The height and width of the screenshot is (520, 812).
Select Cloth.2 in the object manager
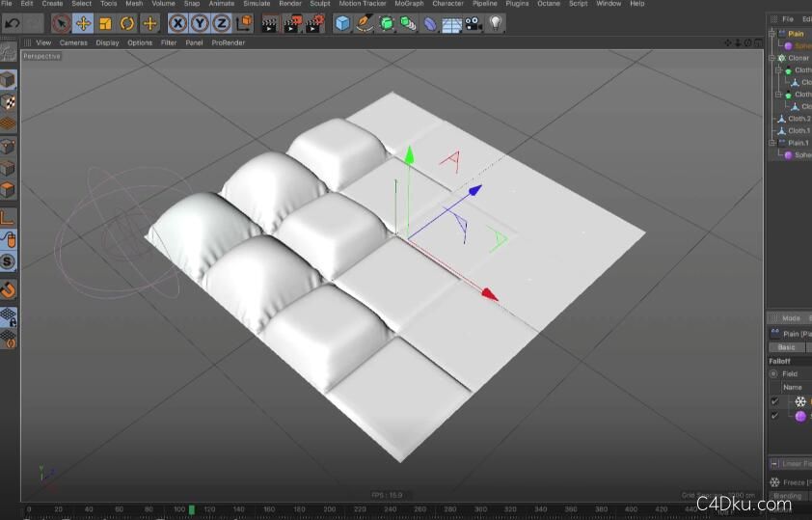click(798, 119)
